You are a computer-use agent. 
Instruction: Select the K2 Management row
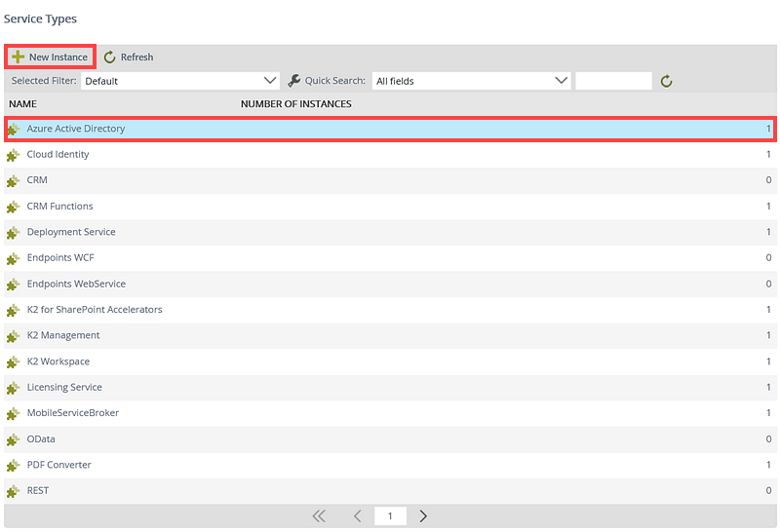pos(390,335)
